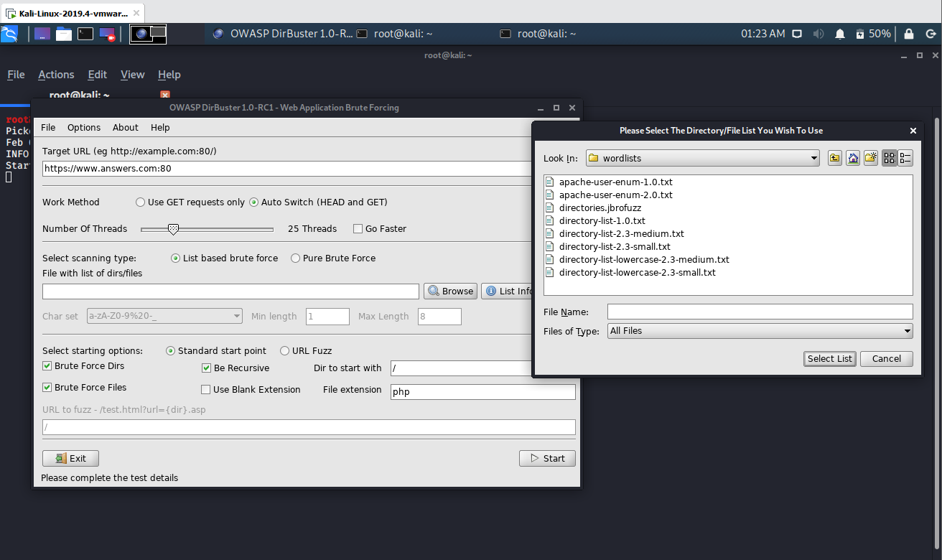942x560 pixels.
Task: Choose List based brute force scanning
Action: (x=224, y=258)
